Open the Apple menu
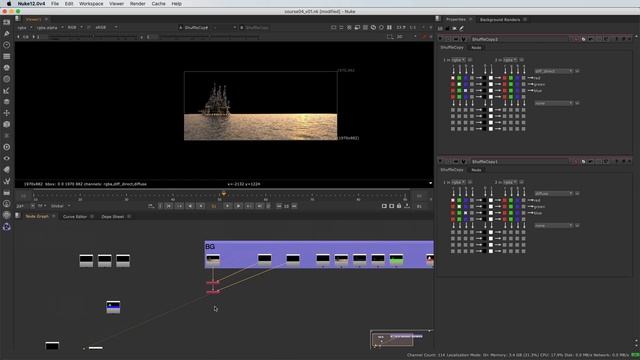 9,4
